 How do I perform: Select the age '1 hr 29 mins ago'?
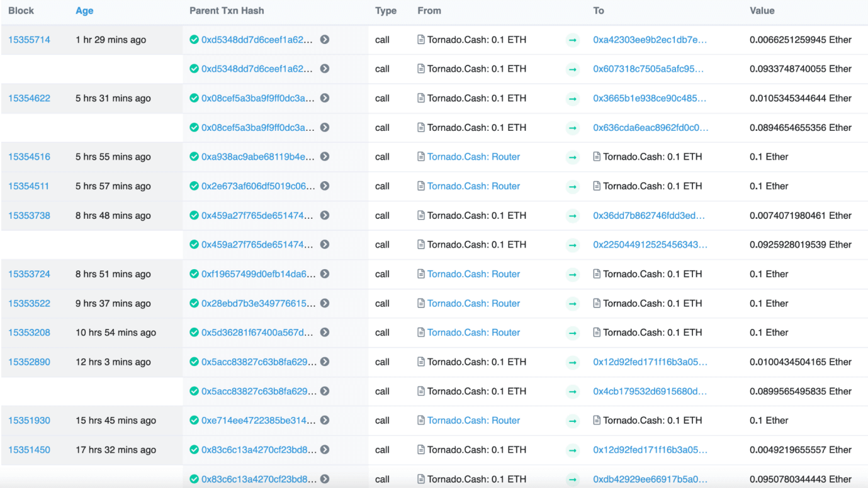(111, 40)
